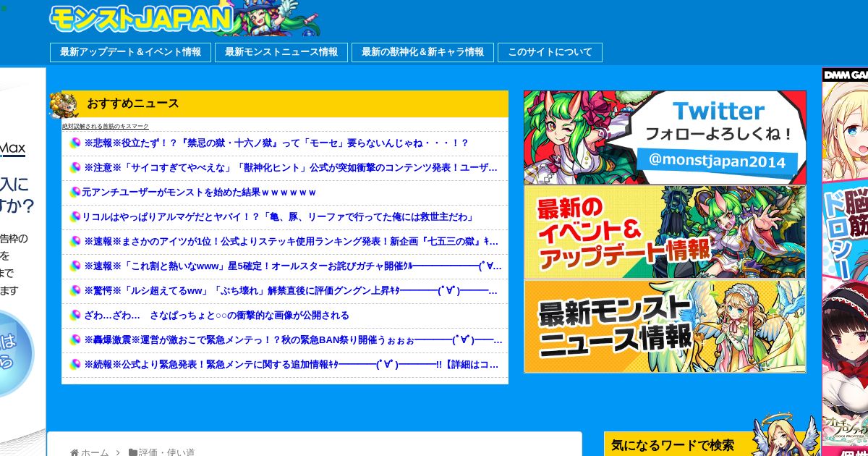
Task: Click the モンストJAPAN site logo
Action: (x=184, y=18)
